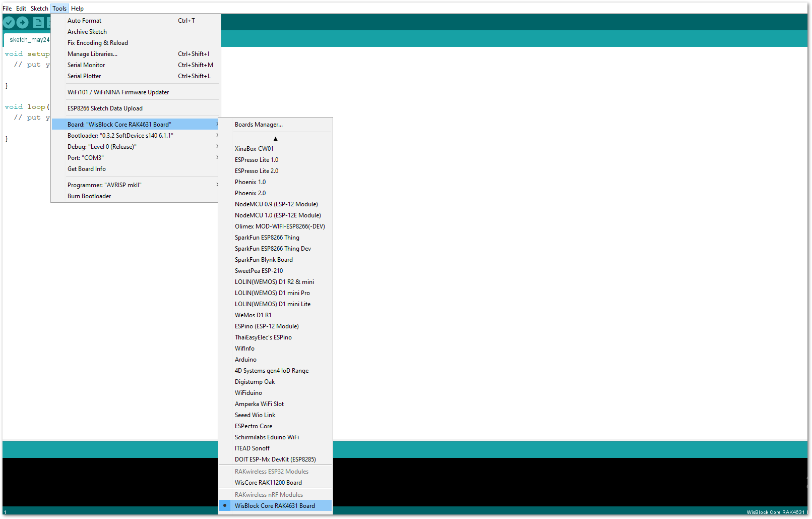
Task: Launch WiFi101 / WiFiNINA Firmware Updater
Action: (136, 92)
